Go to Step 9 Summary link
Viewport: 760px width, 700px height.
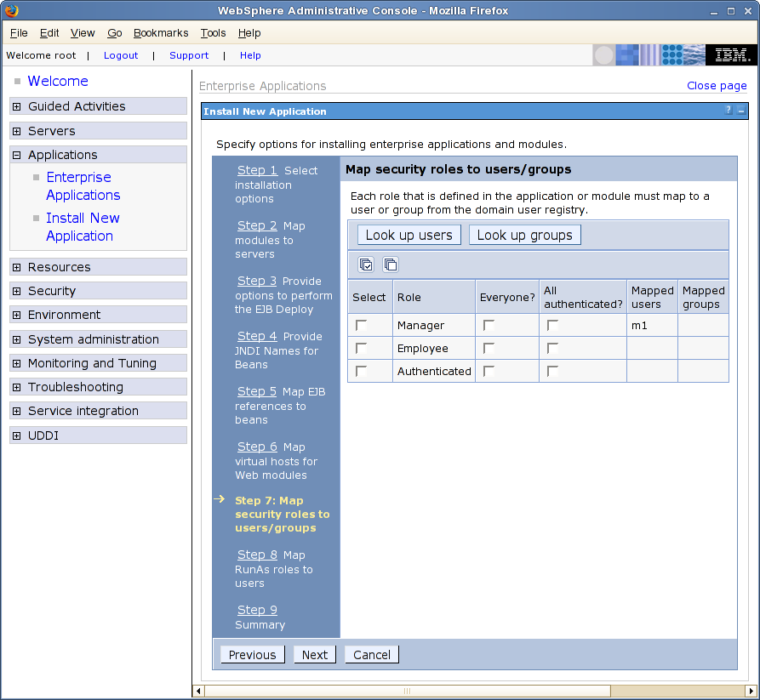click(257, 610)
